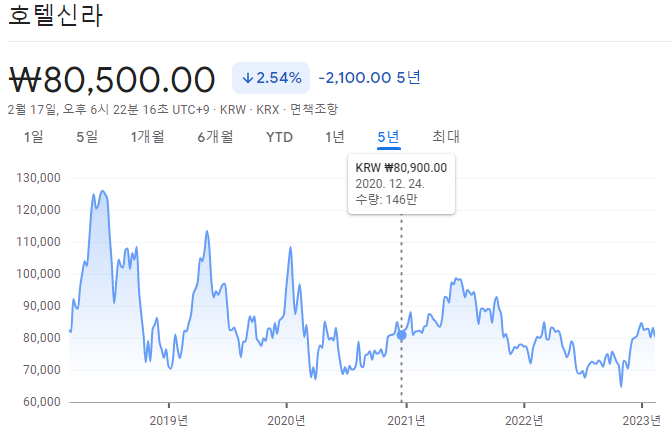Click the 호텔신라 stock title
This screenshot has width=672, height=437.
[56, 16]
